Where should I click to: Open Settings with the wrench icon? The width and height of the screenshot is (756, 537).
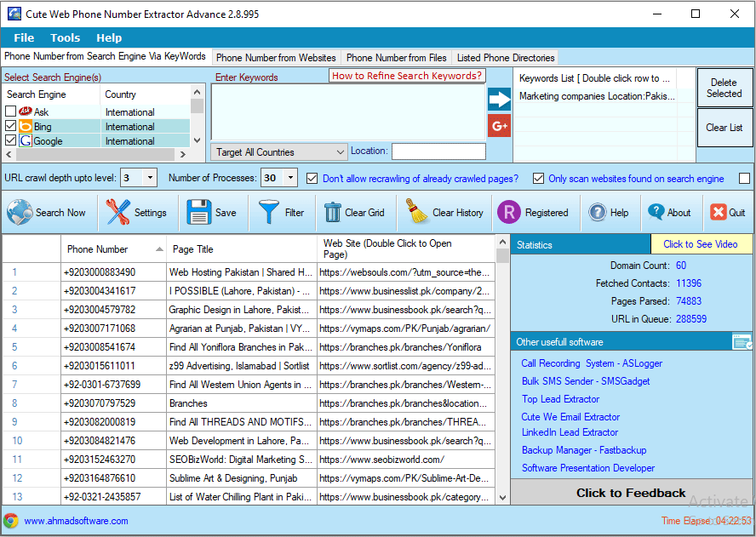point(118,213)
